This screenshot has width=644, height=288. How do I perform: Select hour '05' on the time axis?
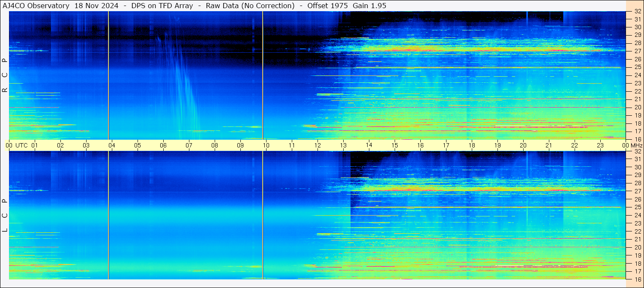coord(138,145)
